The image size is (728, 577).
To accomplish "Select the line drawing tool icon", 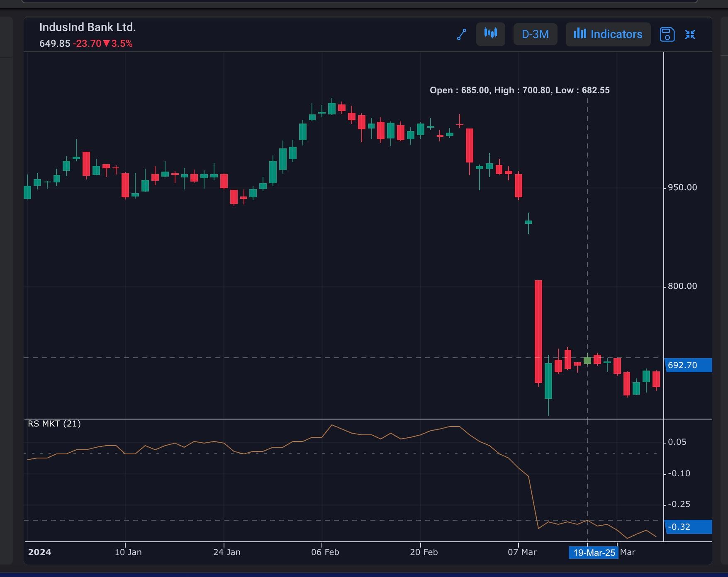I will point(462,34).
